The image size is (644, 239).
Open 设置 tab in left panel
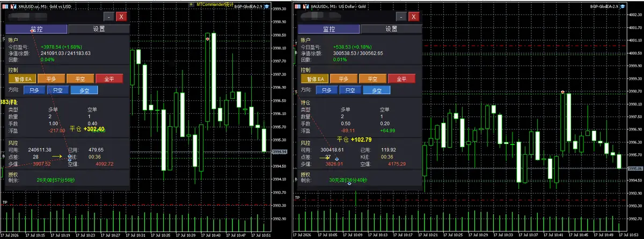pyautogui.click(x=99, y=29)
